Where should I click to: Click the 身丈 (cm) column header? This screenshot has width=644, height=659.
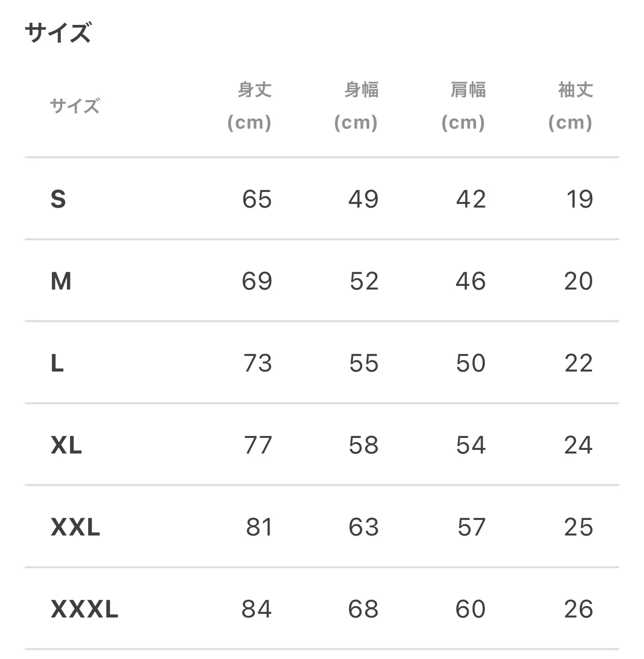250,106
